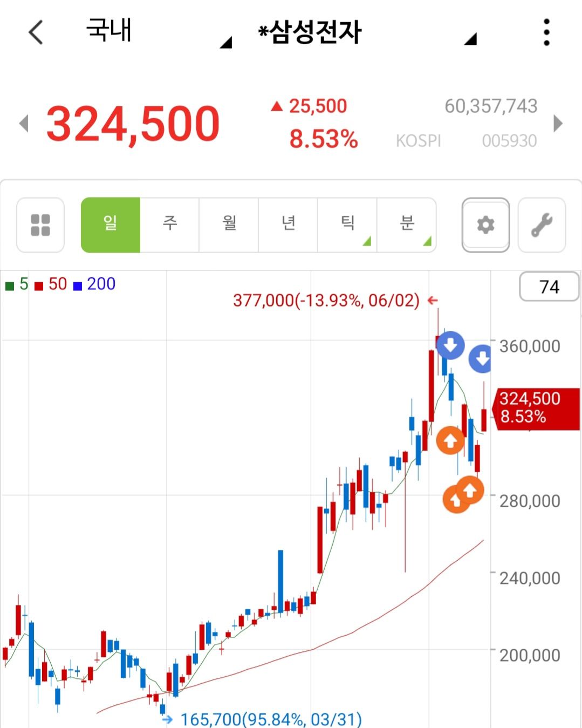Viewport: 582px width, 728px height.
Task: Switch to the 주 weekly chart tab
Action: point(170,225)
